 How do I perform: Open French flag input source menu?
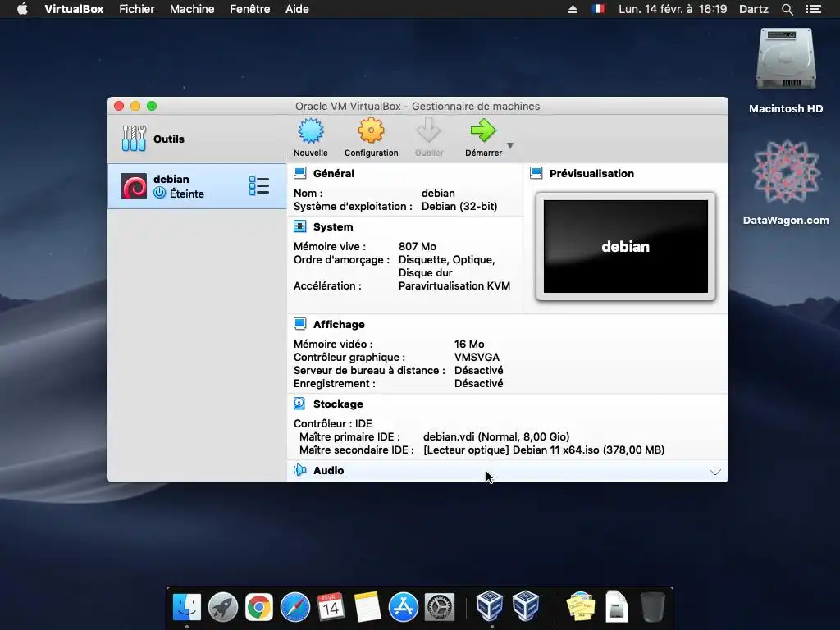(598, 8)
